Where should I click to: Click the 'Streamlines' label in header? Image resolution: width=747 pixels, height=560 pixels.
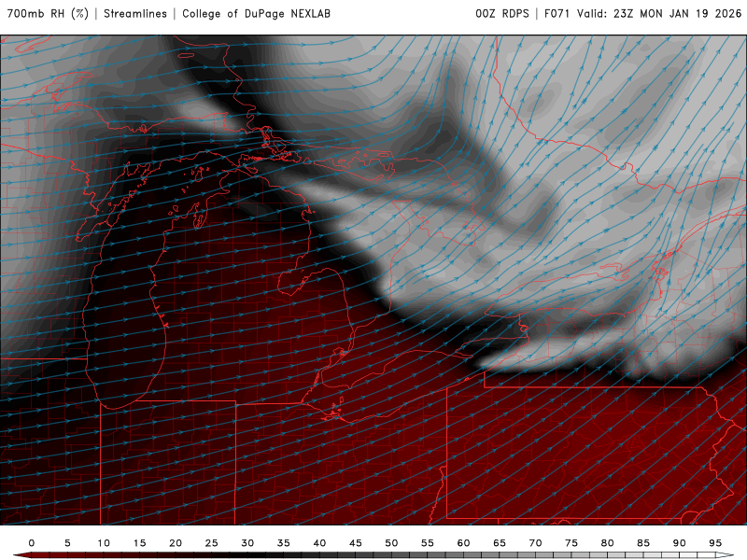click(x=135, y=14)
